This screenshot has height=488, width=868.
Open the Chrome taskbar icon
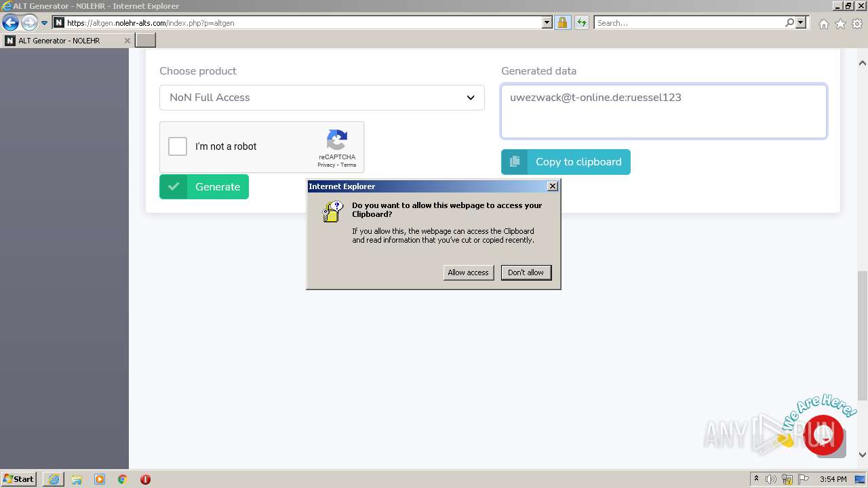point(122,479)
